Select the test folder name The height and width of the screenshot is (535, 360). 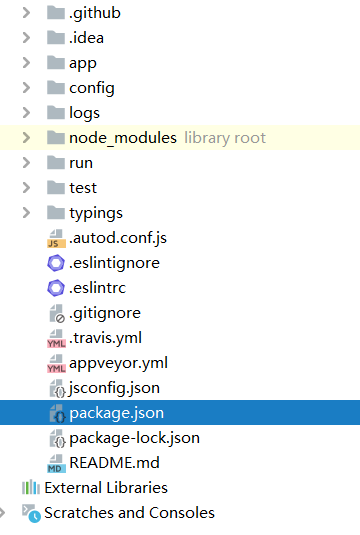(x=83, y=188)
